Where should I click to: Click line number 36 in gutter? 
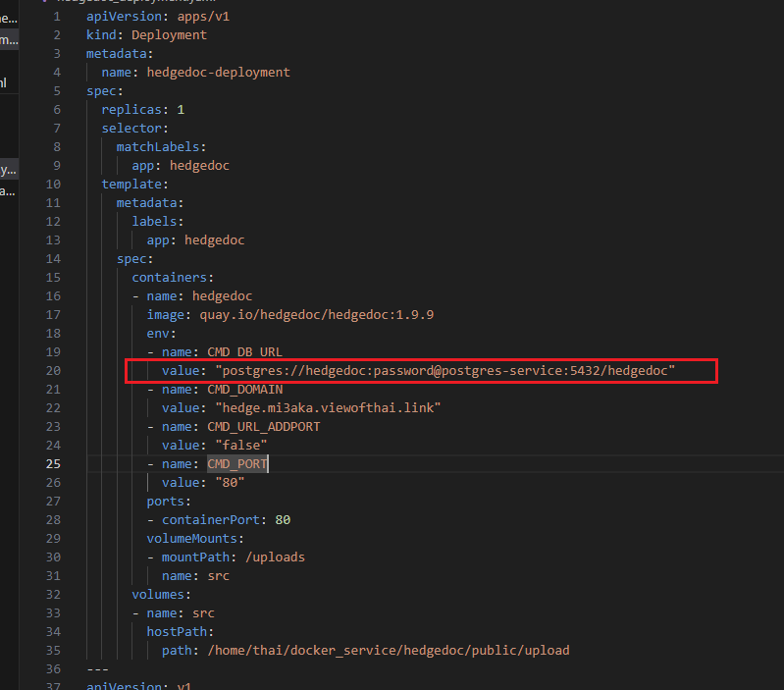coord(54,669)
